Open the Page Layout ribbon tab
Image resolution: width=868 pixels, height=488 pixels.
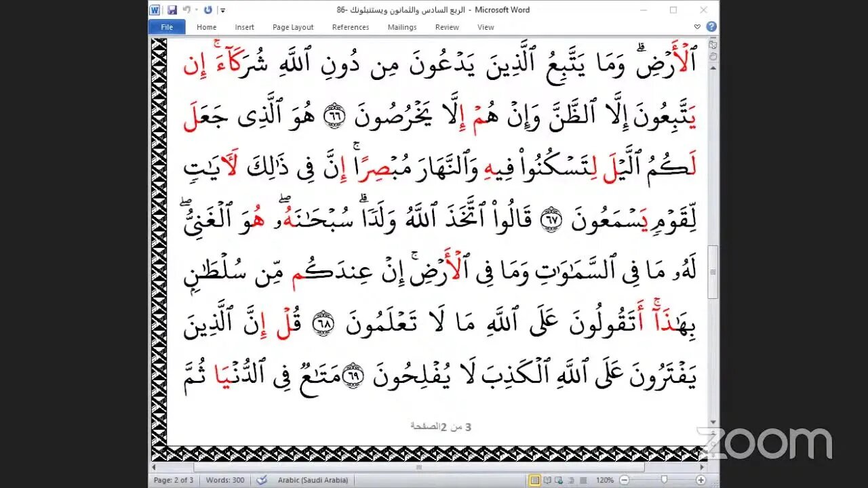pyautogui.click(x=293, y=27)
